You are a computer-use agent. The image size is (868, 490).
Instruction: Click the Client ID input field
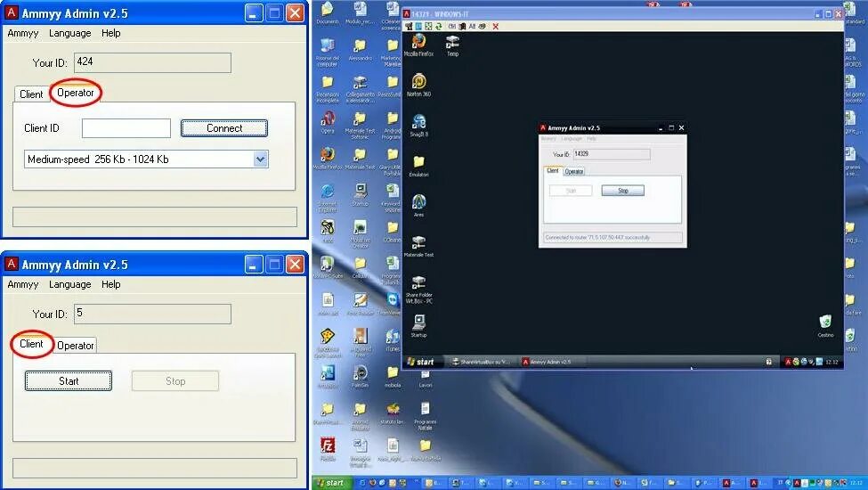point(126,128)
